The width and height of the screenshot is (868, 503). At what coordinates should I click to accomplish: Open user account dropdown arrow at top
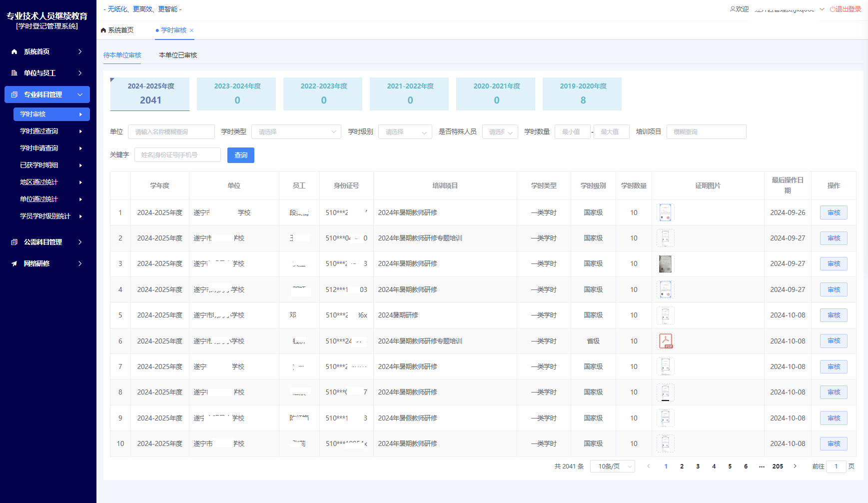point(822,9)
